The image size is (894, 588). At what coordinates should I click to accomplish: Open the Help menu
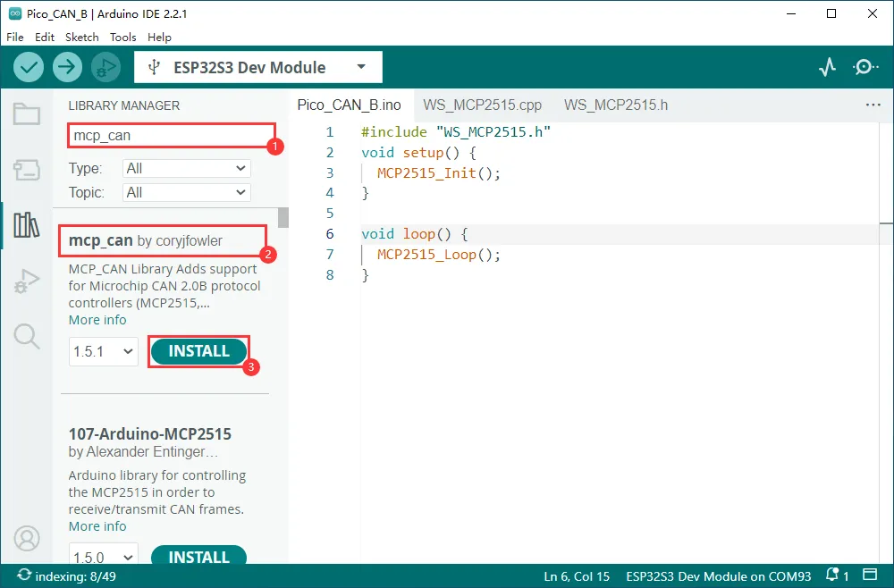pyautogui.click(x=159, y=37)
